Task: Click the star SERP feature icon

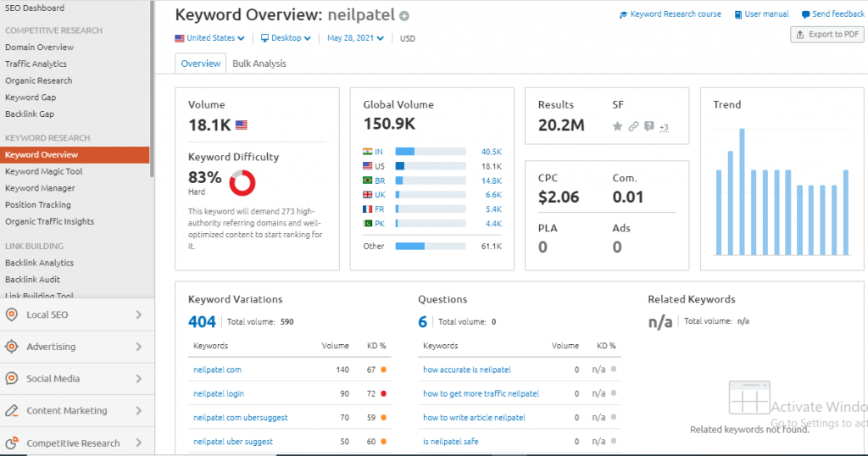Action: click(618, 126)
